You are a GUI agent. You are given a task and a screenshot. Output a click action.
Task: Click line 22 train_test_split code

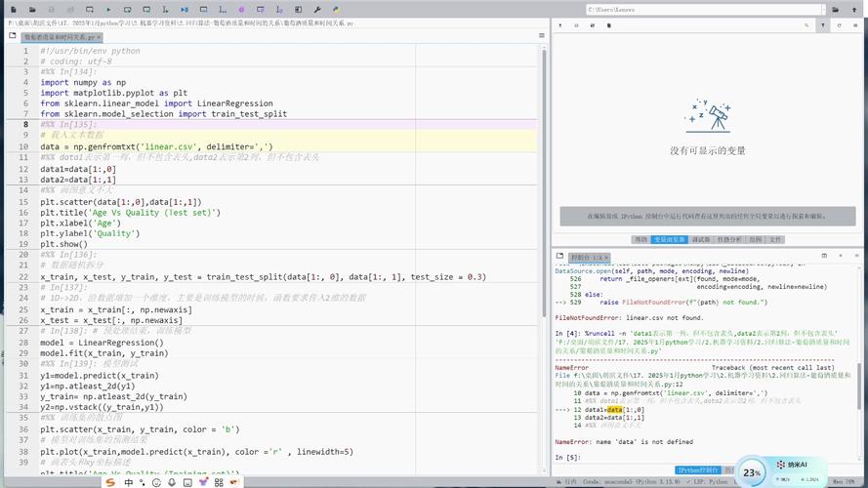pos(263,276)
